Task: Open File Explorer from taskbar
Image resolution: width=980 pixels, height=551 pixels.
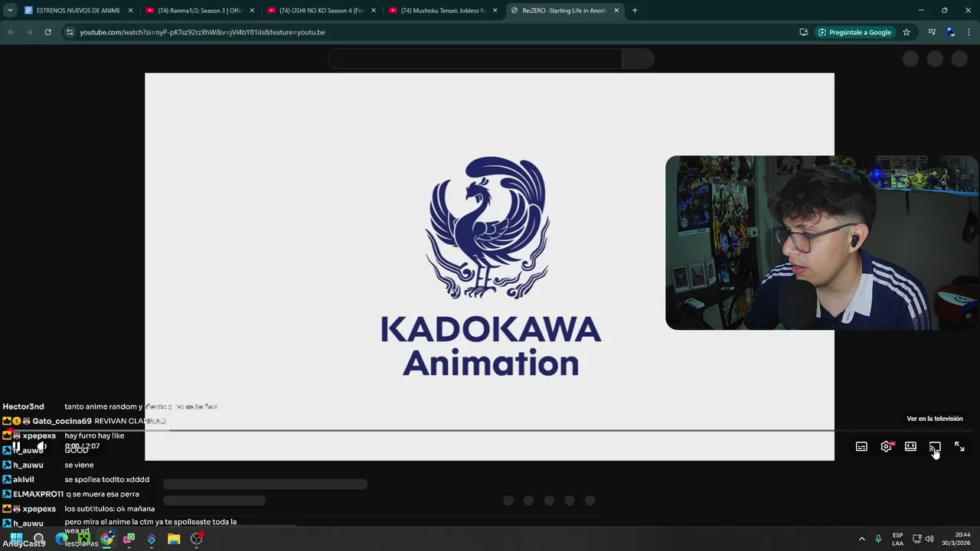Action: pyautogui.click(x=174, y=539)
